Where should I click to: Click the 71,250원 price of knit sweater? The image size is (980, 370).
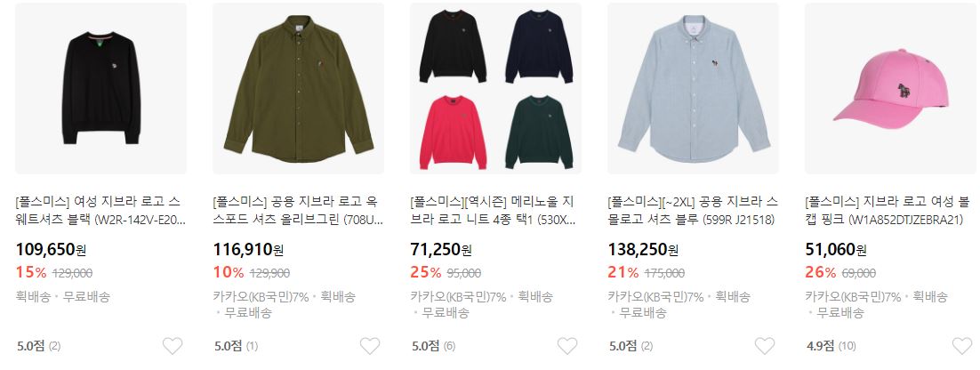pos(440,250)
